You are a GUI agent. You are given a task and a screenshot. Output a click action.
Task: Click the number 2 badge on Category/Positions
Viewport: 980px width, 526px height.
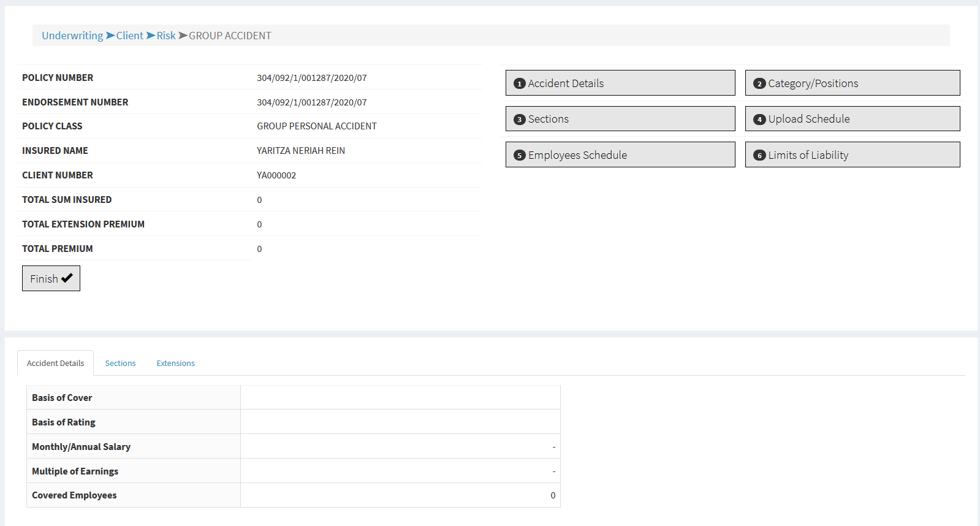[x=759, y=83]
